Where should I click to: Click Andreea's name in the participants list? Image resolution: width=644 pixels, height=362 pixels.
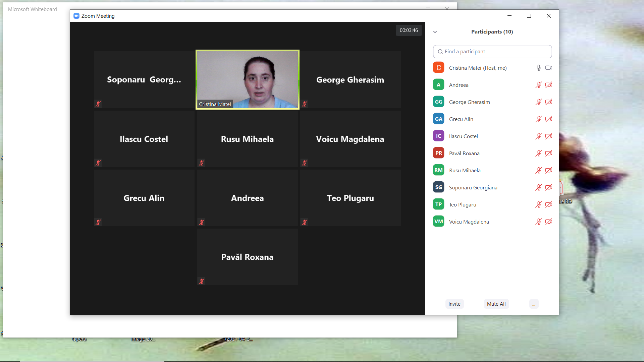[459, 85]
